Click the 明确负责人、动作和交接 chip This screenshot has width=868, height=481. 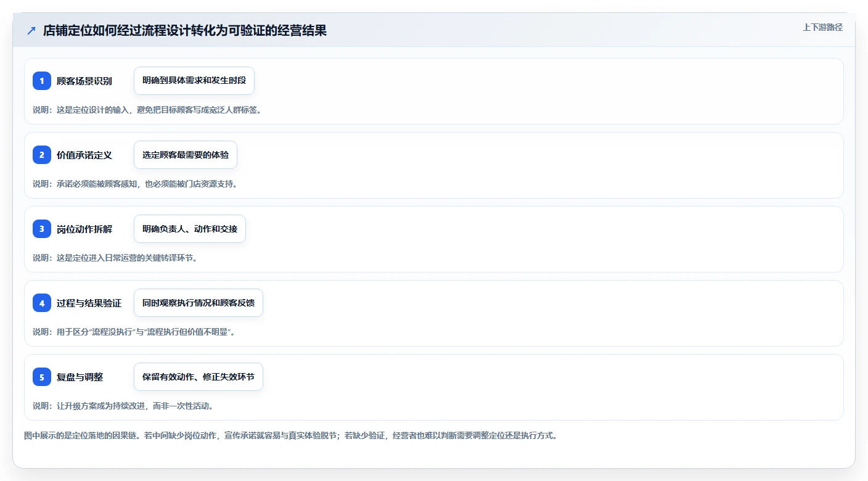(x=190, y=229)
